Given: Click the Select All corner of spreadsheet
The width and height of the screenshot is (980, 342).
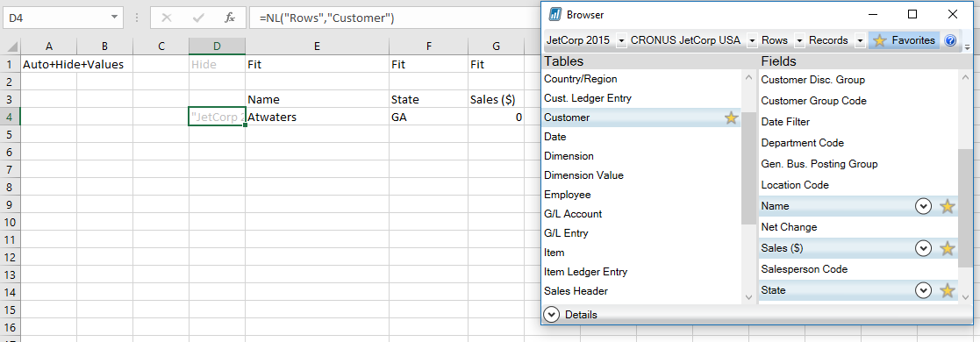Looking at the screenshot, I should 11,46.
